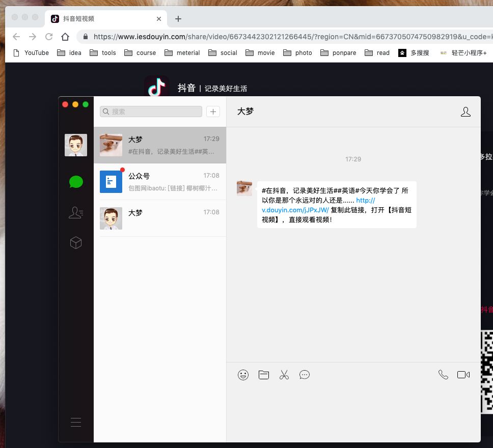Select the 抖音短视频 browser tab

click(106, 19)
